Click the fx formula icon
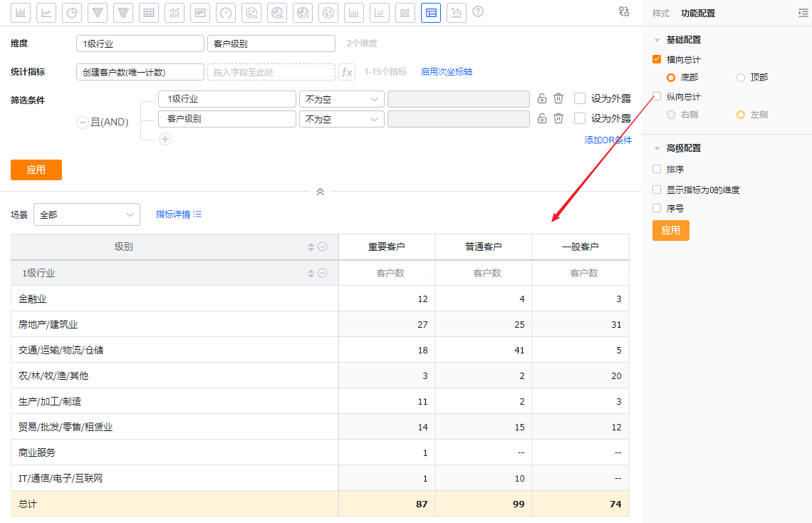 point(347,72)
